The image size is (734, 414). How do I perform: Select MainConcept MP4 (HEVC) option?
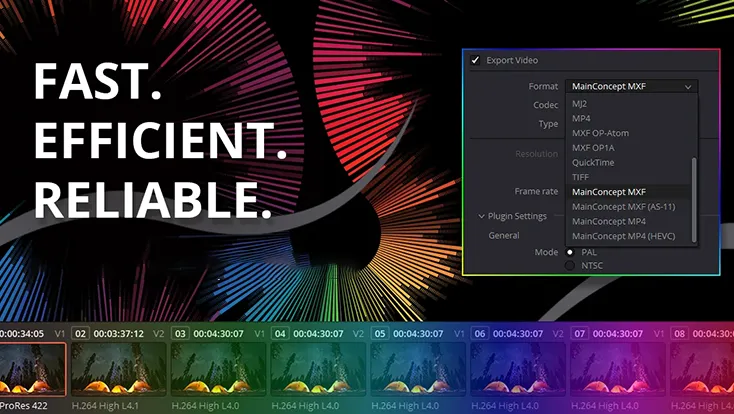624,236
